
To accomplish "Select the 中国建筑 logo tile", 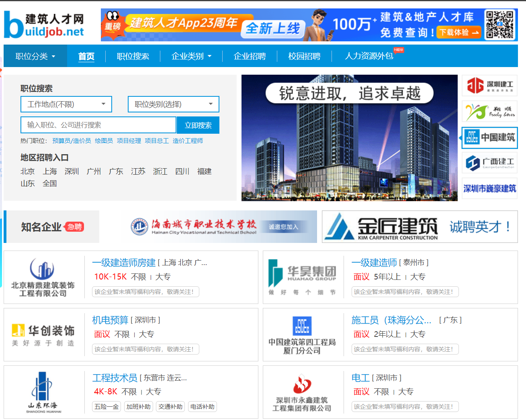I will (x=489, y=138).
